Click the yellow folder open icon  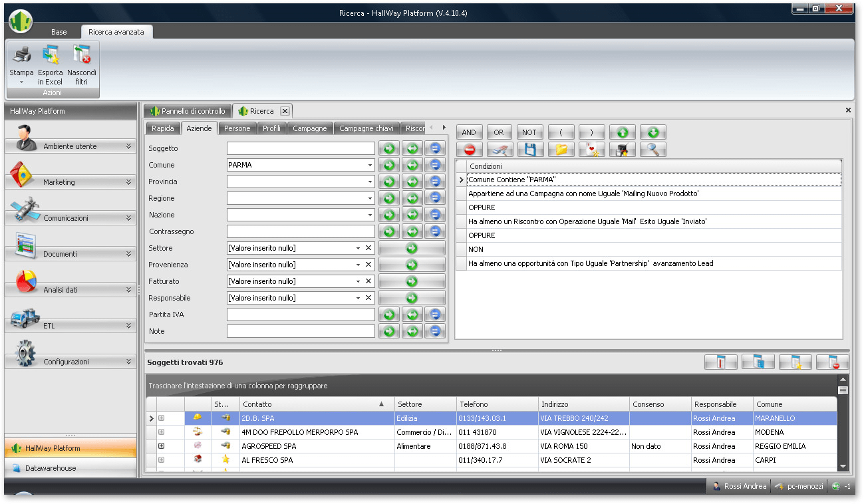tap(561, 150)
